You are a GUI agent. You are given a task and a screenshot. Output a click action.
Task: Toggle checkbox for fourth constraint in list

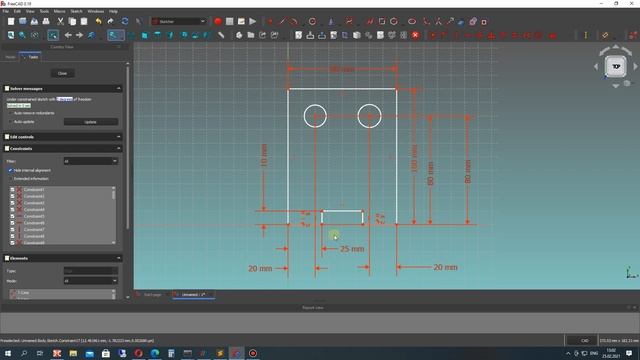tap(12, 210)
